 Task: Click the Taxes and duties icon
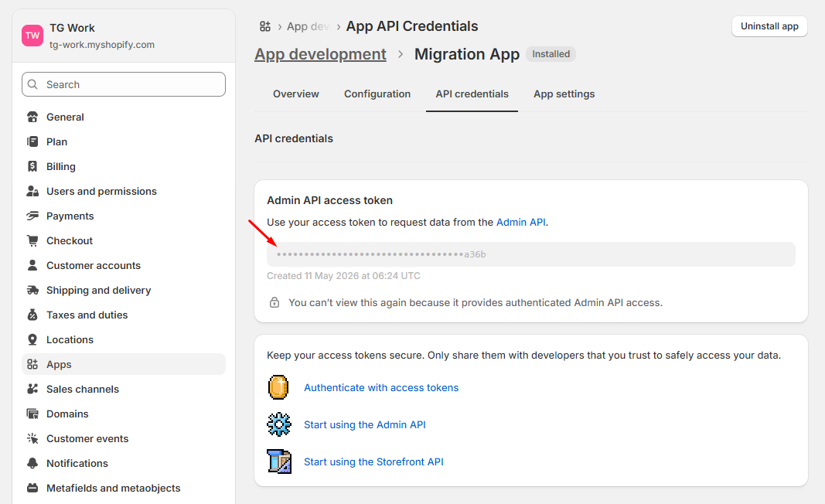tap(32, 315)
